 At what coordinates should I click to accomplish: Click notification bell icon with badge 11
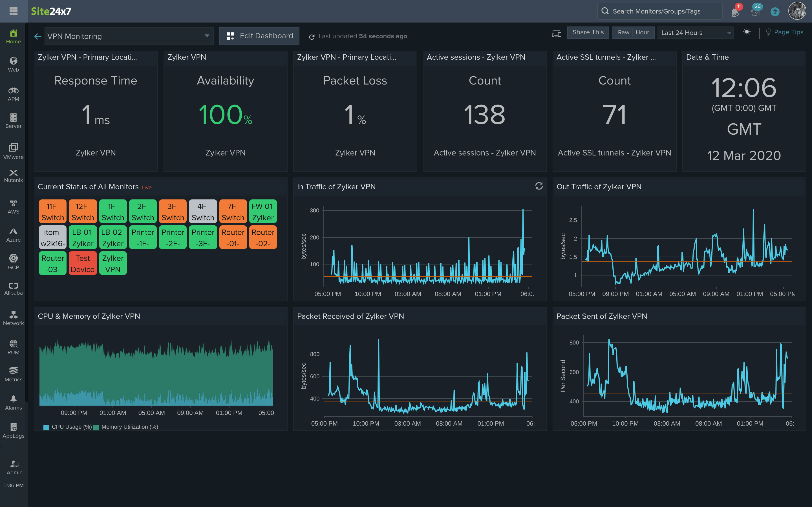pyautogui.click(x=735, y=11)
